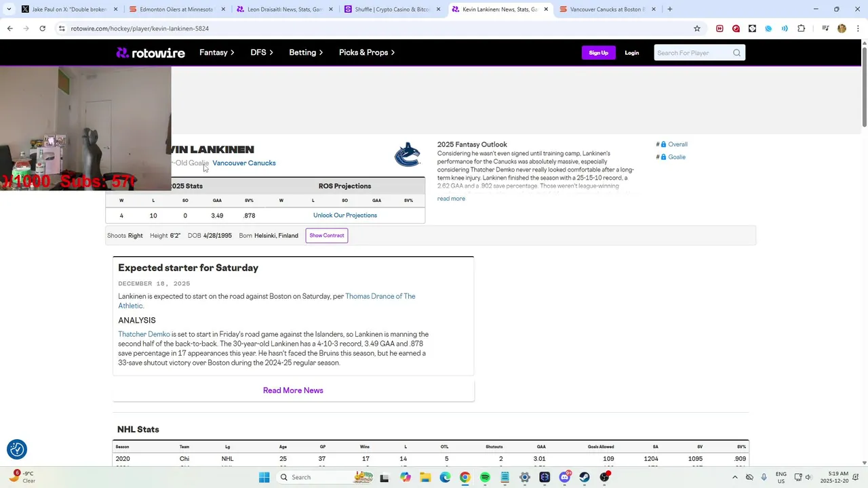
Task: Click the Vancouver Canucks team logo
Action: point(408,155)
